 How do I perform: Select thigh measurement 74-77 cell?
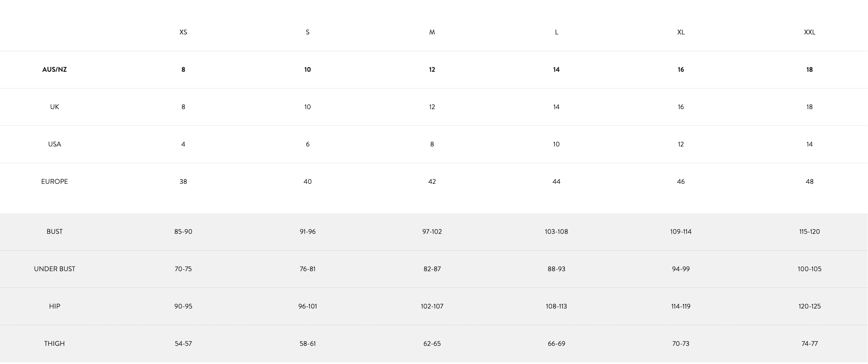point(810,344)
